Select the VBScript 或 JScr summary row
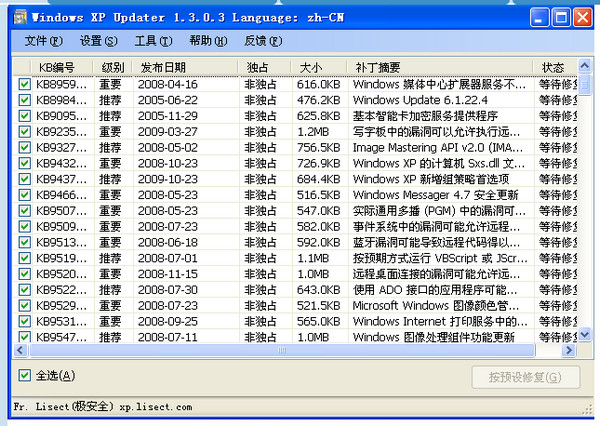 (440, 258)
